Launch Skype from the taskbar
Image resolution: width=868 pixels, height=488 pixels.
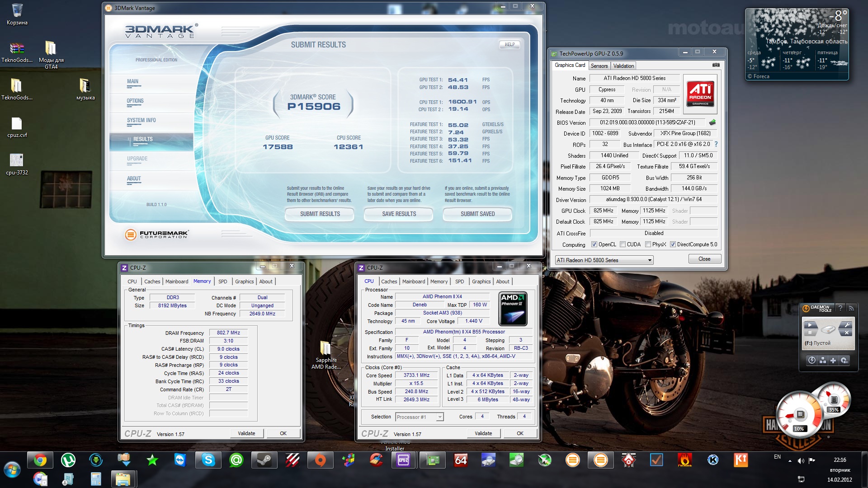(208, 460)
